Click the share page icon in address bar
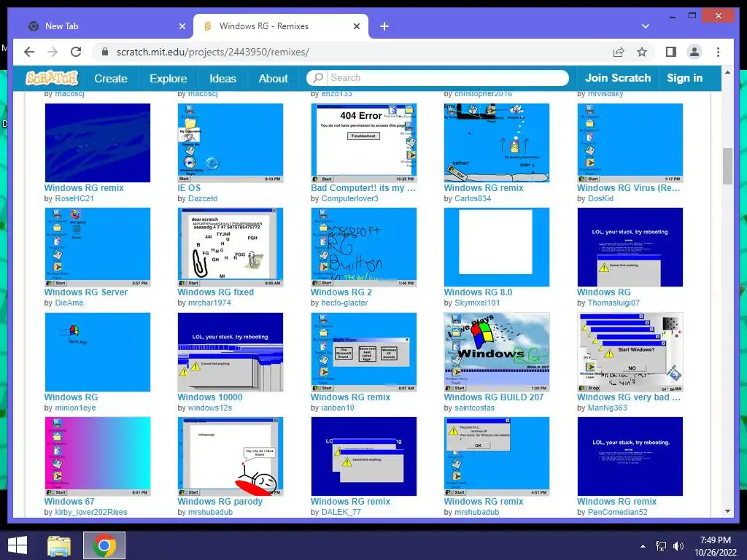This screenshot has width=747, height=560. pyautogui.click(x=619, y=52)
